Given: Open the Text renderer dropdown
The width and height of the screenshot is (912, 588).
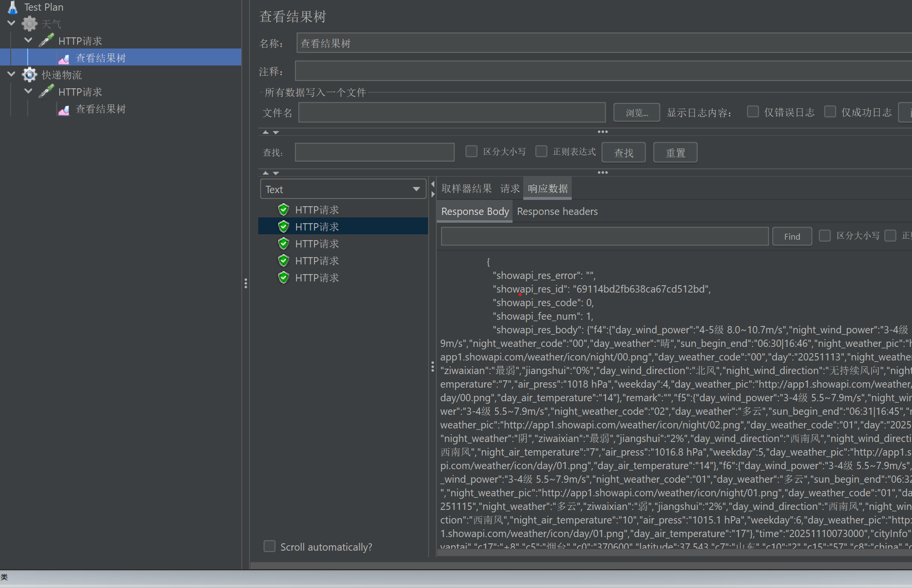Looking at the screenshot, I should 343,189.
